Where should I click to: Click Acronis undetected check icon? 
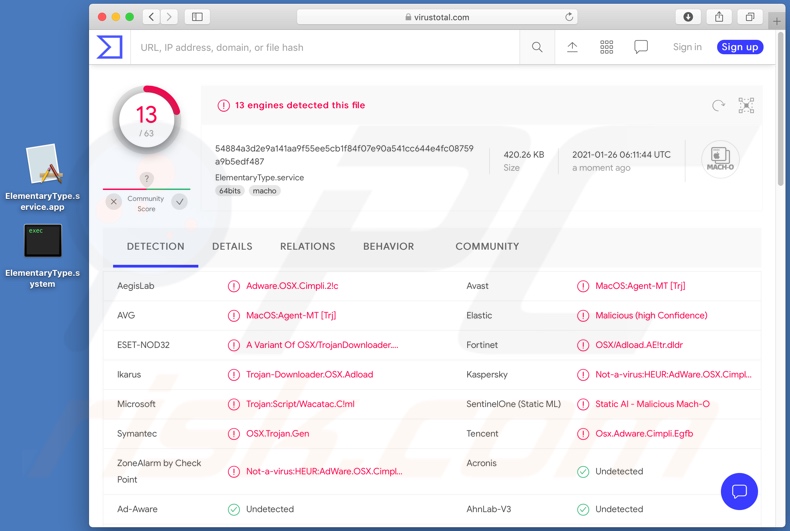pyautogui.click(x=583, y=472)
